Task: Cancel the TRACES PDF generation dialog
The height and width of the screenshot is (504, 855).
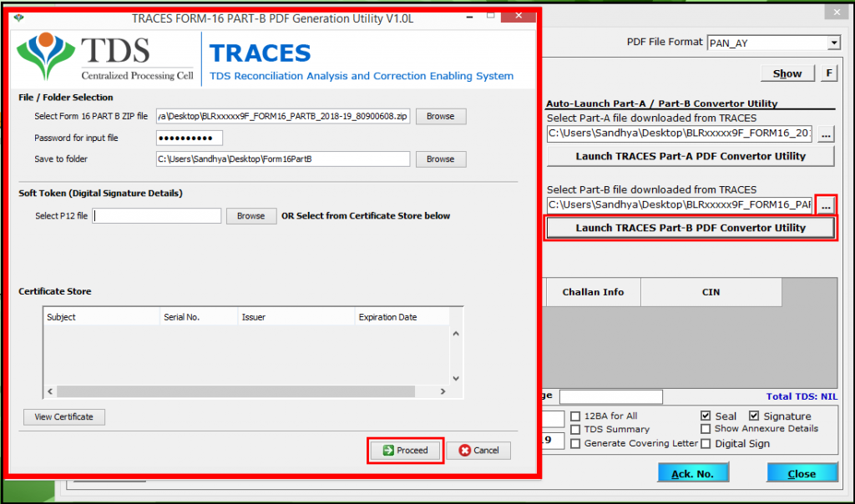Action: (x=478, y=450)
